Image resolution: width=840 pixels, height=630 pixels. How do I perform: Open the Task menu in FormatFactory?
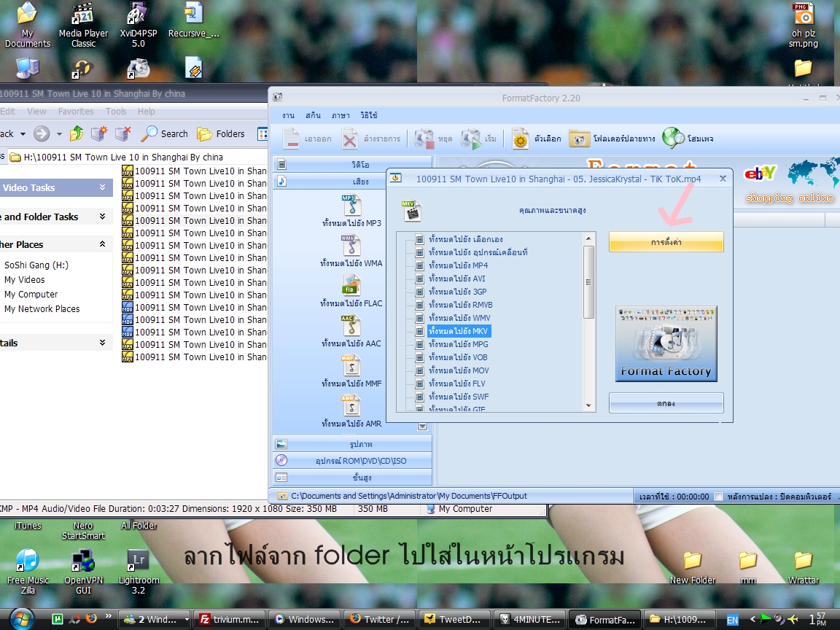pyautogui.click(x=288, y=116)
